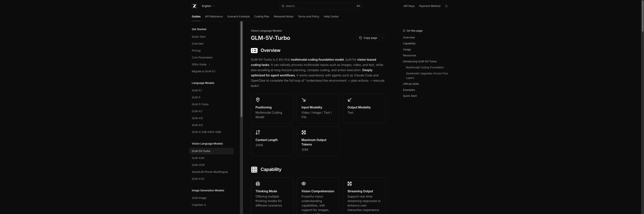The height and width of the screenshot is (214, 644).
Task: Select AutoGLM-Phone-Multilingual model
Action: (210, 172)
